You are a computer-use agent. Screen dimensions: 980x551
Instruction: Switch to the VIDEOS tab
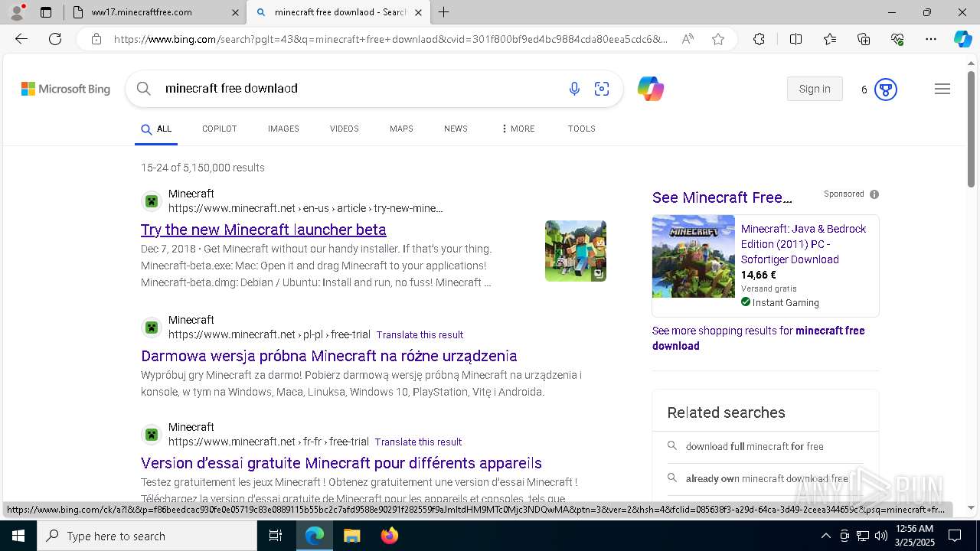coord(345,129)
